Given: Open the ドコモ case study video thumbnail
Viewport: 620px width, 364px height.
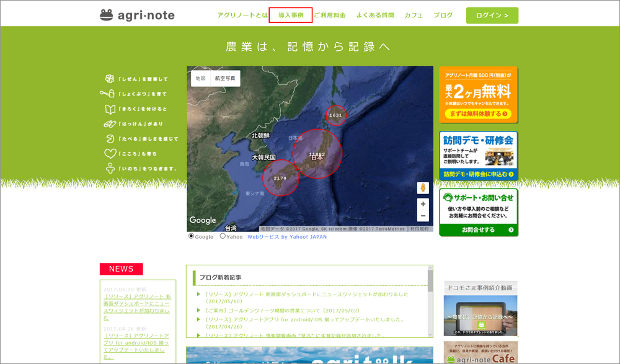Looking at the screenshot, I should [x=480, y=315].
